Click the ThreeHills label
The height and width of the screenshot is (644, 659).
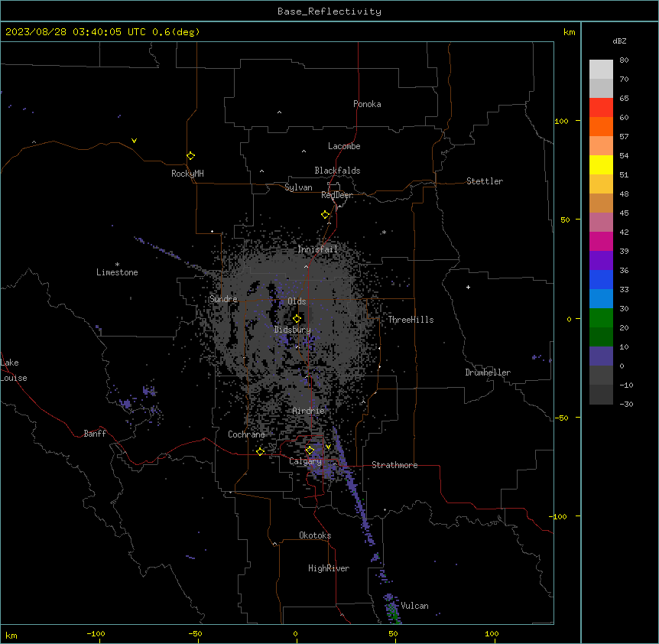pos(411,320)
